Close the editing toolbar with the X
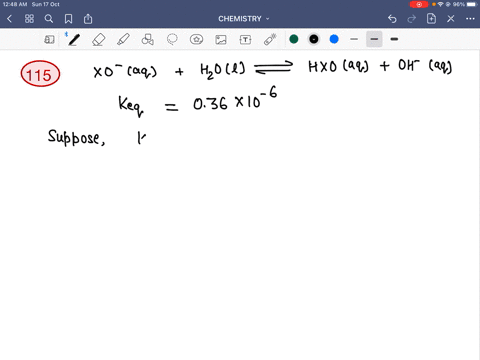The image size is (480, 360). click(451, 19)
